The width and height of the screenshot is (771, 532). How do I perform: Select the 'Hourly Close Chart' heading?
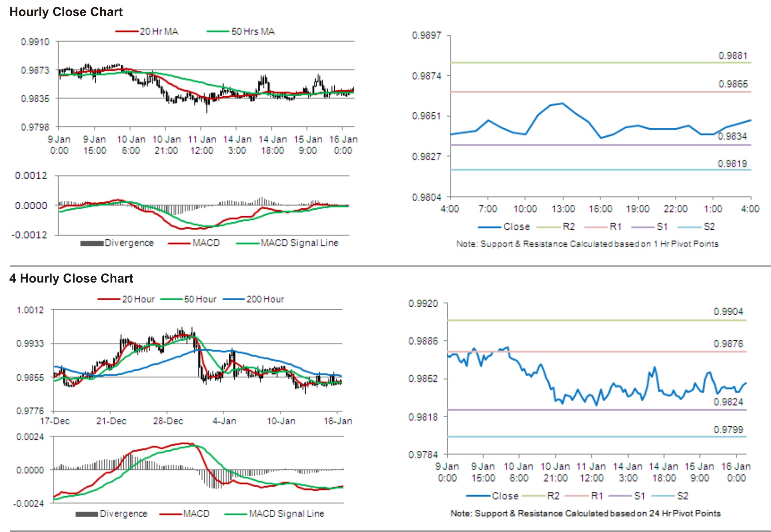coord(66,12)
